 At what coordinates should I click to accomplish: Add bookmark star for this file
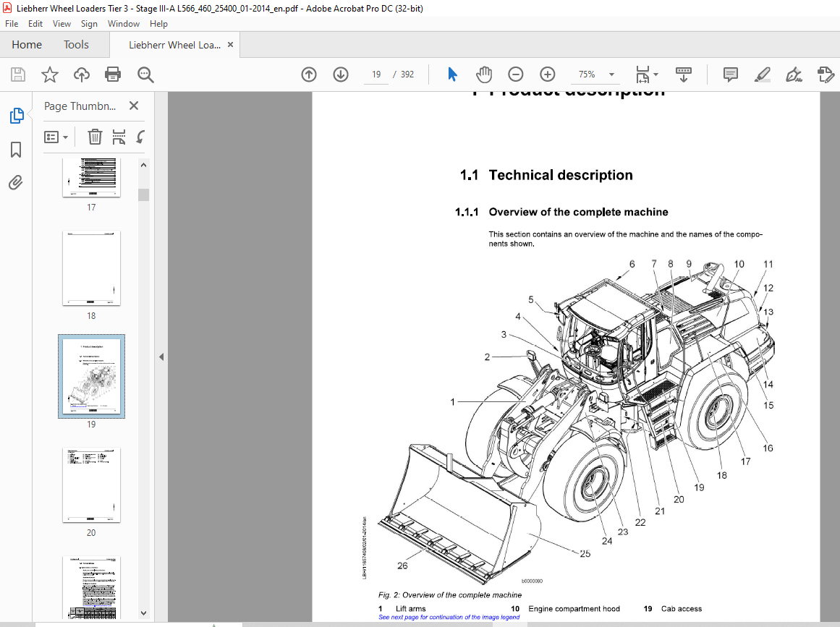click(50, 74)
